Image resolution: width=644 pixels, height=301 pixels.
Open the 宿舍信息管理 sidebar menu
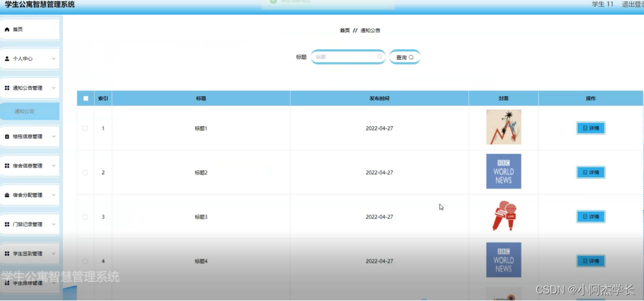(29, 166)
